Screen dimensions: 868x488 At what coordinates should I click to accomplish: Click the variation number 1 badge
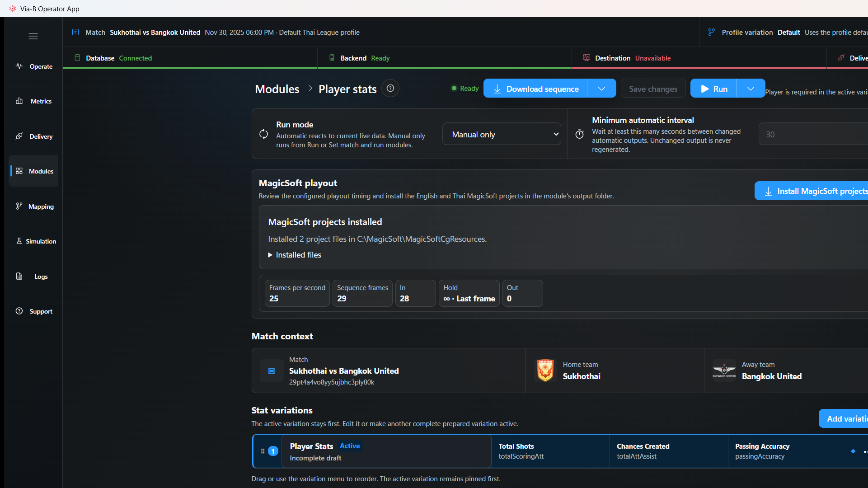tap(273, 451)
